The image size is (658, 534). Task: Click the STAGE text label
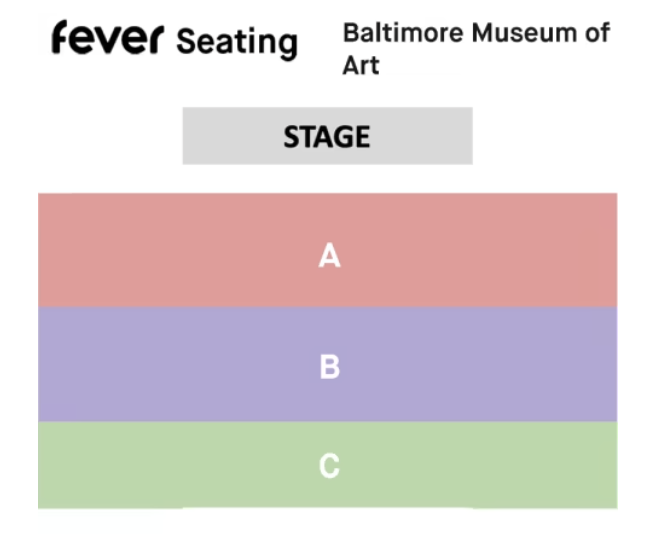tap(327, 136)
